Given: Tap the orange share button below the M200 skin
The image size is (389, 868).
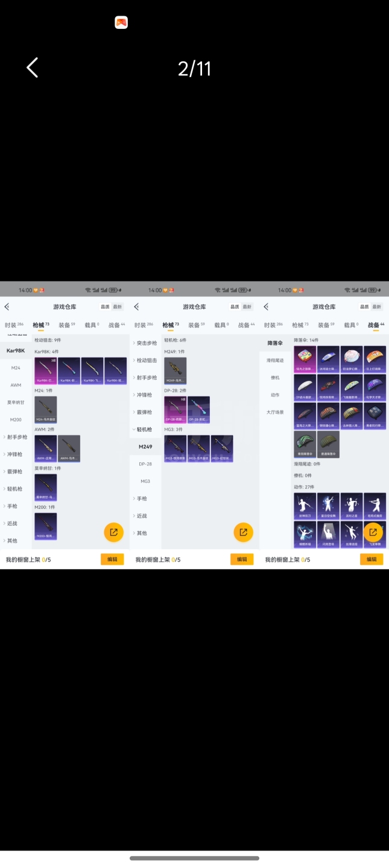Looking at the screenshot, I should pyautogui.click(x=113, y=532).
